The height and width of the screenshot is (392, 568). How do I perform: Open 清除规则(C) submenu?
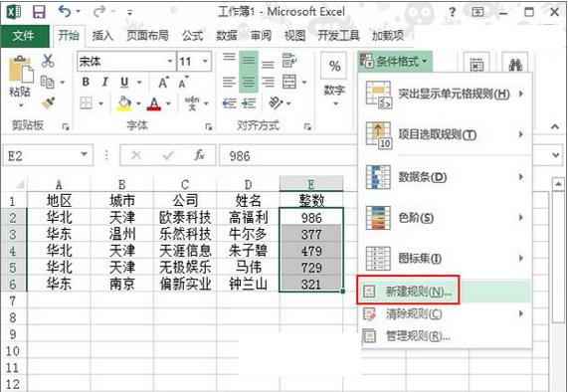tap(445, 314)
